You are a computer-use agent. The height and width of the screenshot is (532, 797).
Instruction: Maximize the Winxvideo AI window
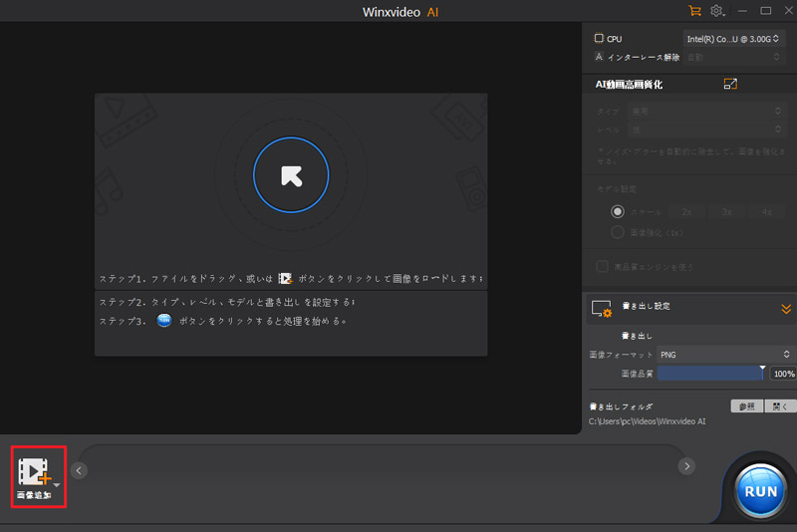tap(765, 11)
